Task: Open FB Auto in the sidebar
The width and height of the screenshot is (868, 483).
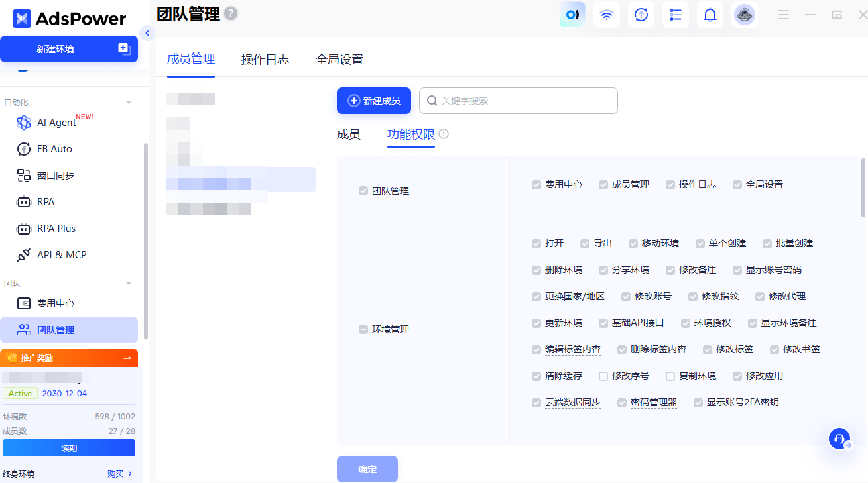Action: (54, 149)
